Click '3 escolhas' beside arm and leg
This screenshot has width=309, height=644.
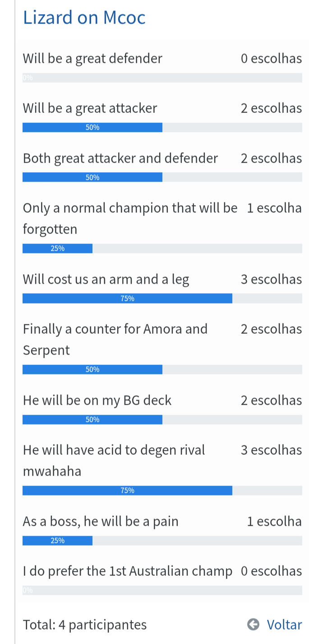pos(271,280)
